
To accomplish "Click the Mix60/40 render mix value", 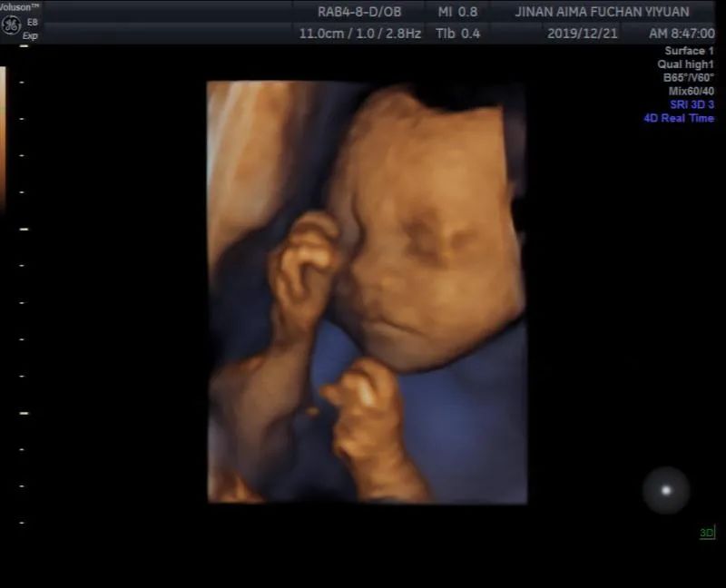I will [691, 92].
